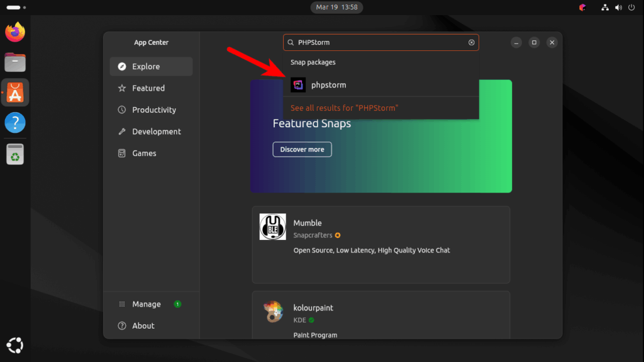This screenshot has height=362, width=644.
Task: Click the Games console icon
Action: click(x=122, y=153)
